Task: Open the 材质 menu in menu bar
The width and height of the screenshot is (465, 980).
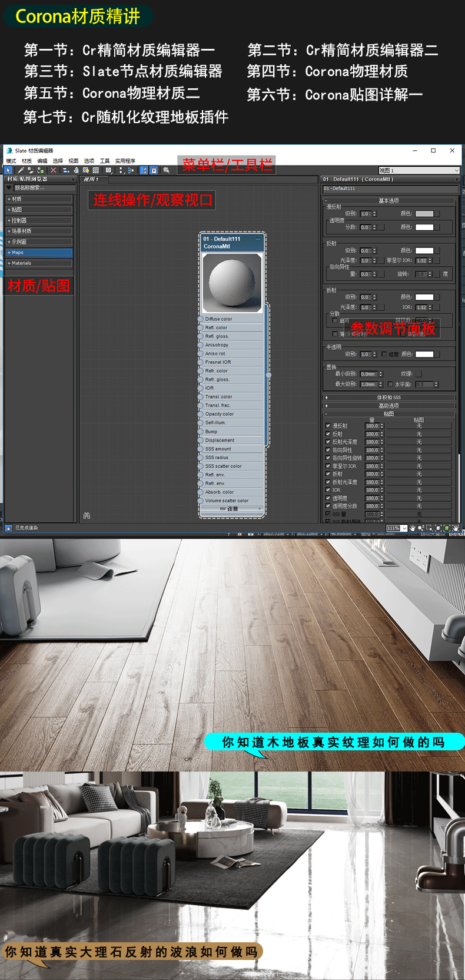Action: pos(26,161)
